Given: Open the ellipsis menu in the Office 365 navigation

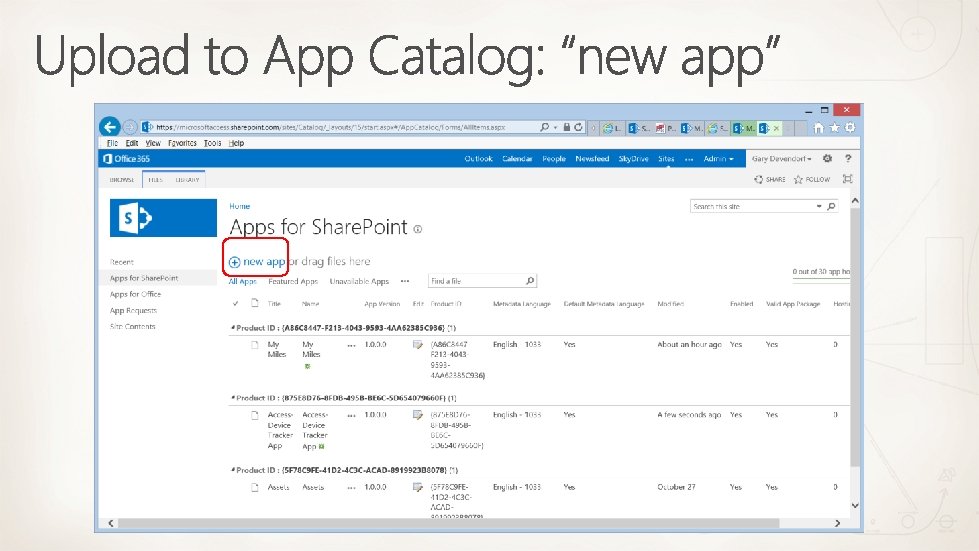Looking at the screenshot, I should (689, 159).
